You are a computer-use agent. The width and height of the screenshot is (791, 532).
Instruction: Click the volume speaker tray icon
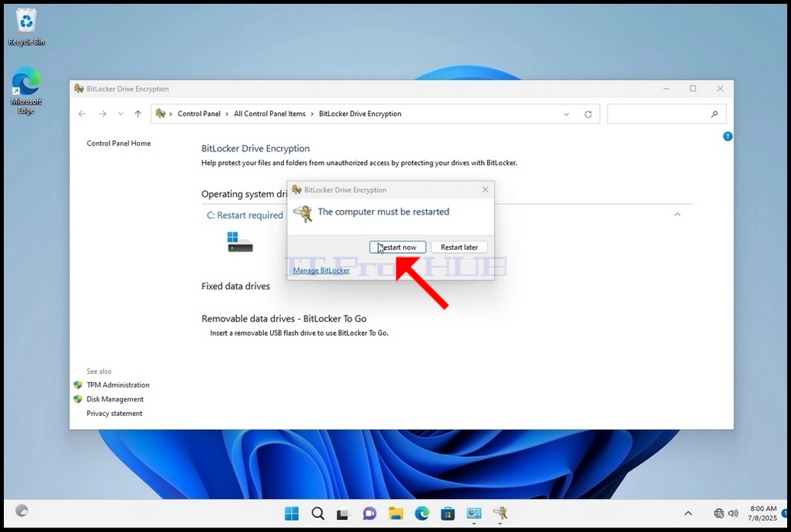(x=733, y=514)
